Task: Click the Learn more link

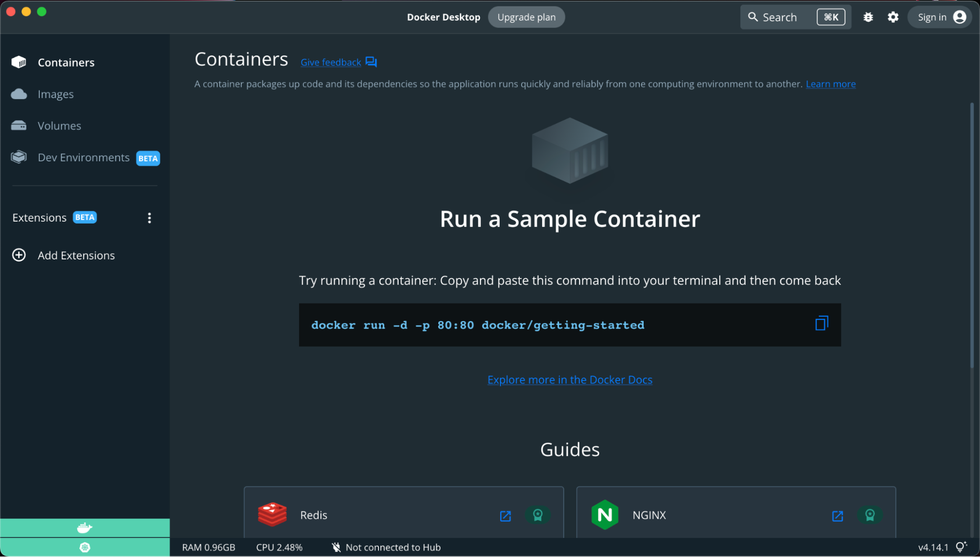Action: coord(830,83)
